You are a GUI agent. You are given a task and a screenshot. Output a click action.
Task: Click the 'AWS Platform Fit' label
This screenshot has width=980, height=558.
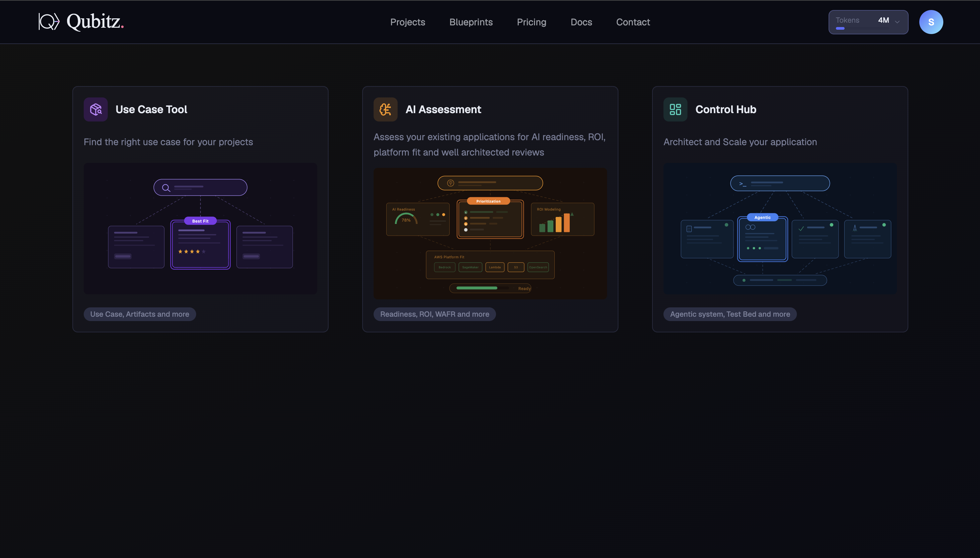(x=449, y=257)
